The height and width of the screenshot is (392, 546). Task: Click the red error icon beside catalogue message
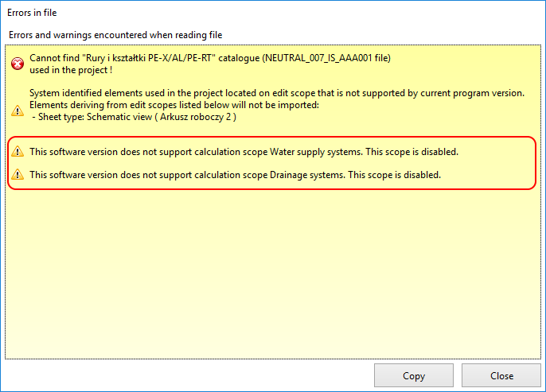[x=18, y=64]
